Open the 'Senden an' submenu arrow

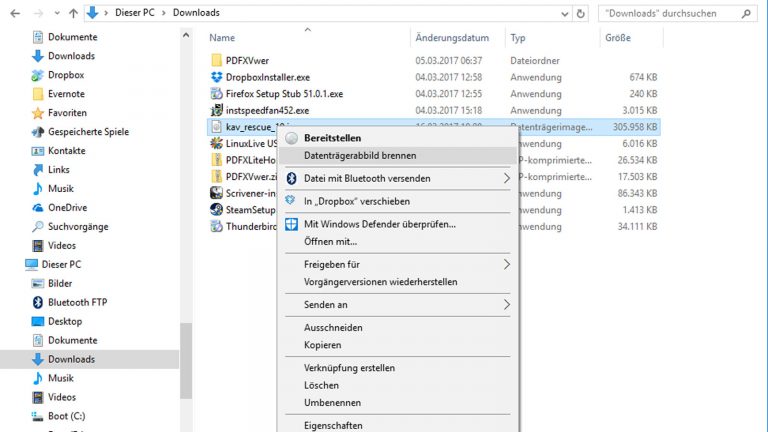pos(506,304)
